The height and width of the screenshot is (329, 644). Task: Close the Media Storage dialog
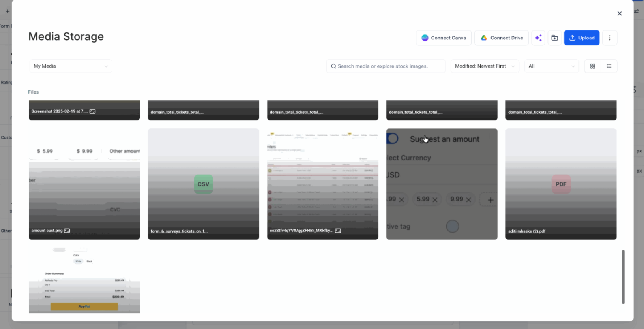point(620,13)
